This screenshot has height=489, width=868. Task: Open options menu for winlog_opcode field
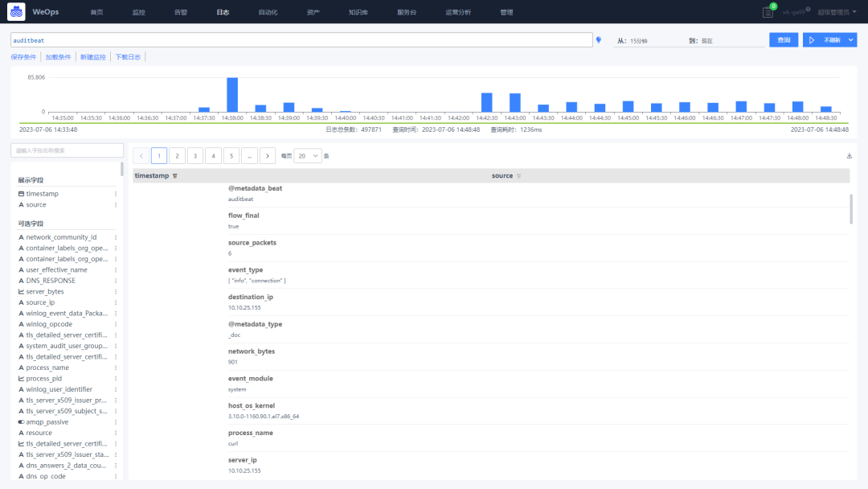point(116,324)
